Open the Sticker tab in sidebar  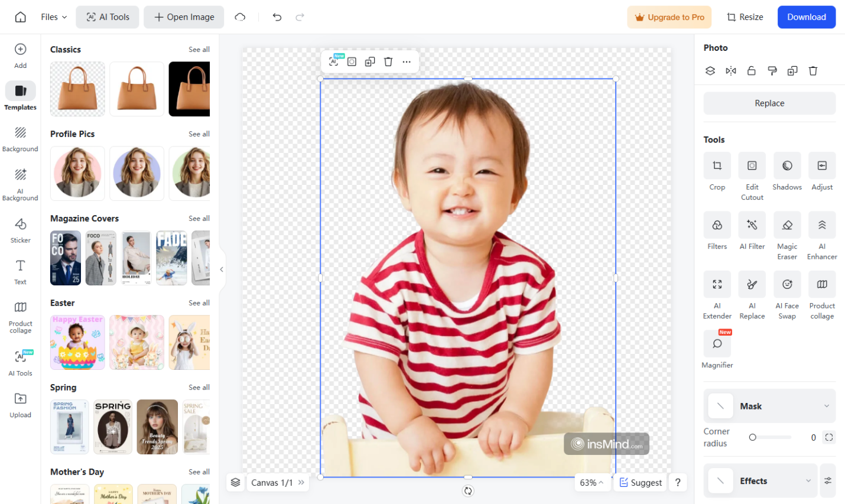click(x=20, y=230)
